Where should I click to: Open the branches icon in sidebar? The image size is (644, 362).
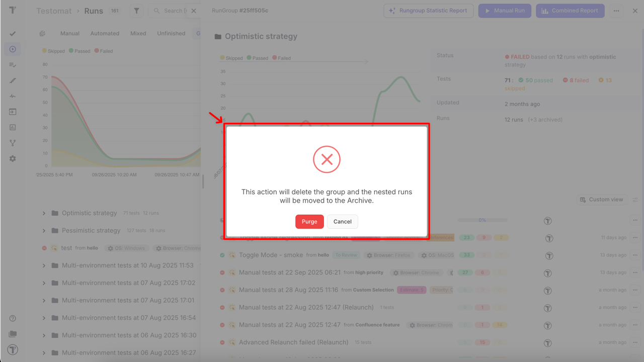point(13,143)
